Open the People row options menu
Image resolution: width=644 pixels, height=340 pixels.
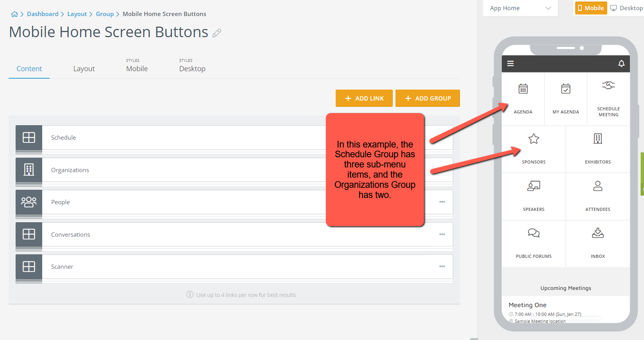pyautogui.click(x=442, y=202)
